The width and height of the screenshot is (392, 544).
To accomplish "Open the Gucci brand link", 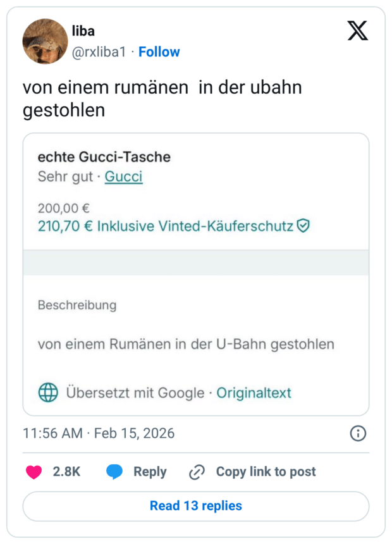I will (123, 176).
